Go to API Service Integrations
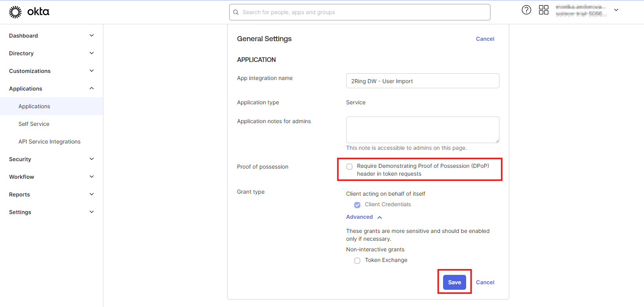644x307 pixels. coord(49,142)
